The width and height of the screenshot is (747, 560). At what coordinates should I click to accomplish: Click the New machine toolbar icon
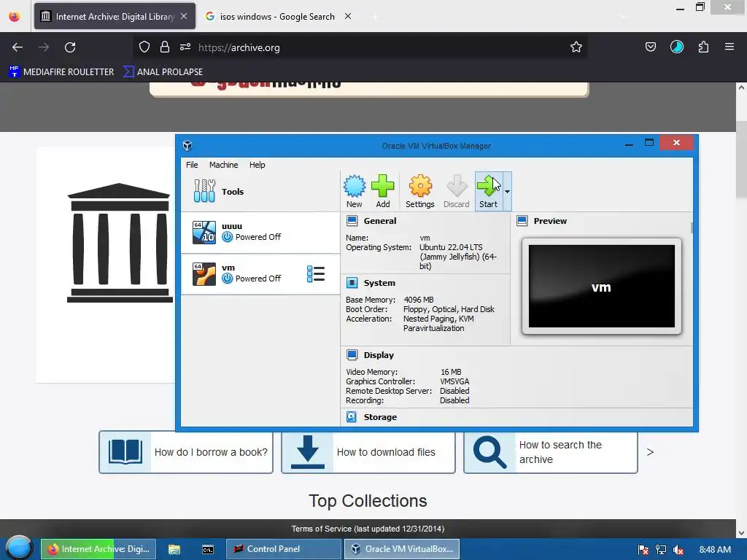point(355,191)
